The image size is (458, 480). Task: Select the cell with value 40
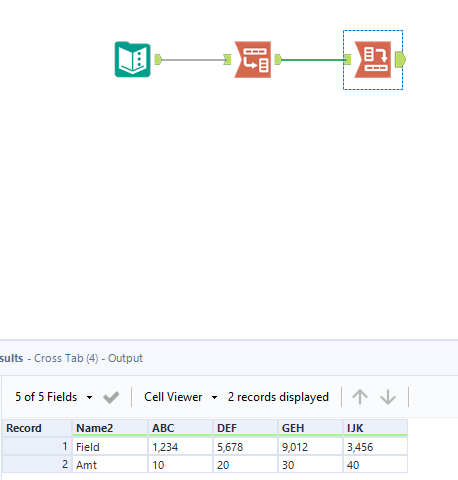pyautogui.click(x=375, y=465)
